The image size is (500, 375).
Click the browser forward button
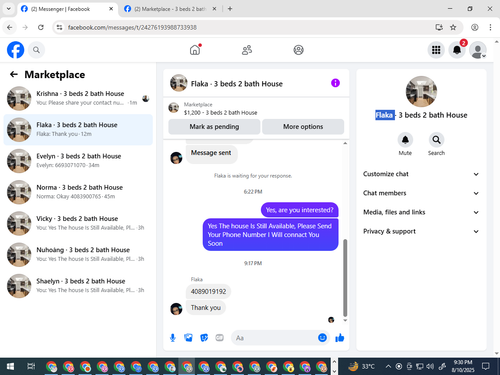[25, 27]
